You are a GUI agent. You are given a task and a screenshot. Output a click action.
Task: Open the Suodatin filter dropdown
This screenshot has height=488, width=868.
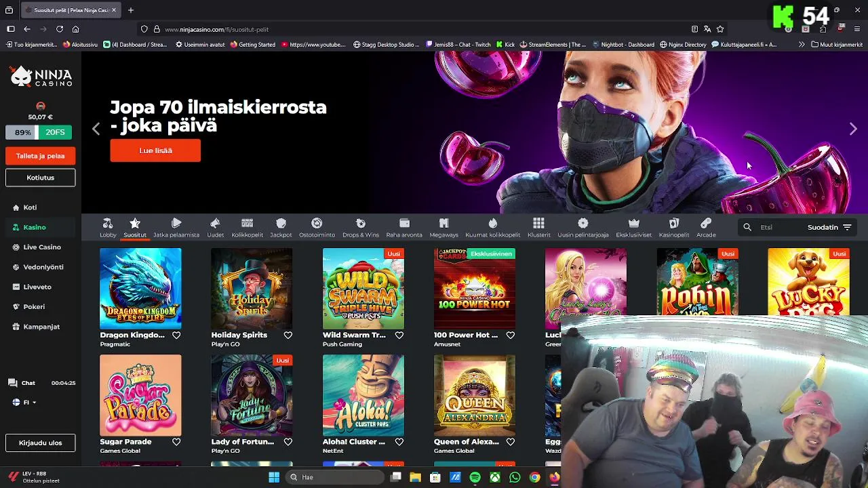coord(829,228)
